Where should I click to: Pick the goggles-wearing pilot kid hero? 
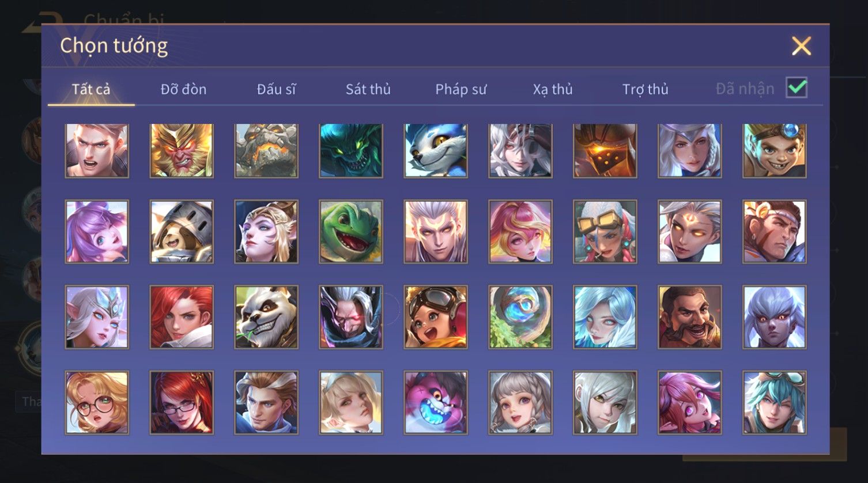coord(436,317)
